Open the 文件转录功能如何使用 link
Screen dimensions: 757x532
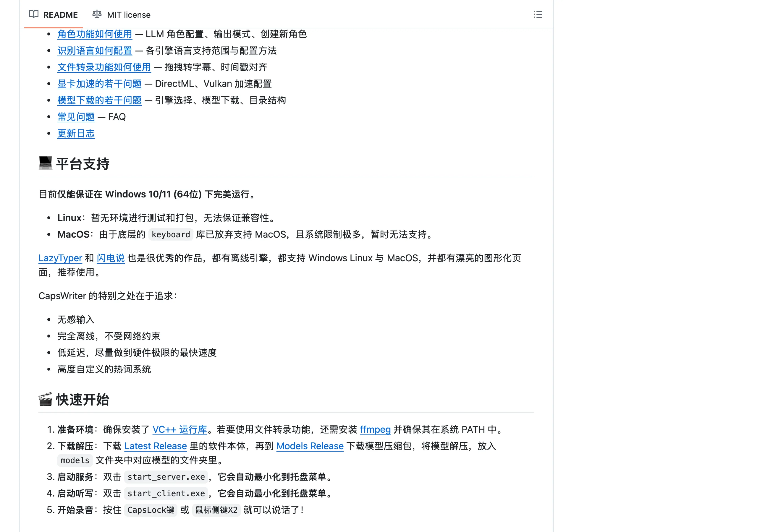coord(104,67)
